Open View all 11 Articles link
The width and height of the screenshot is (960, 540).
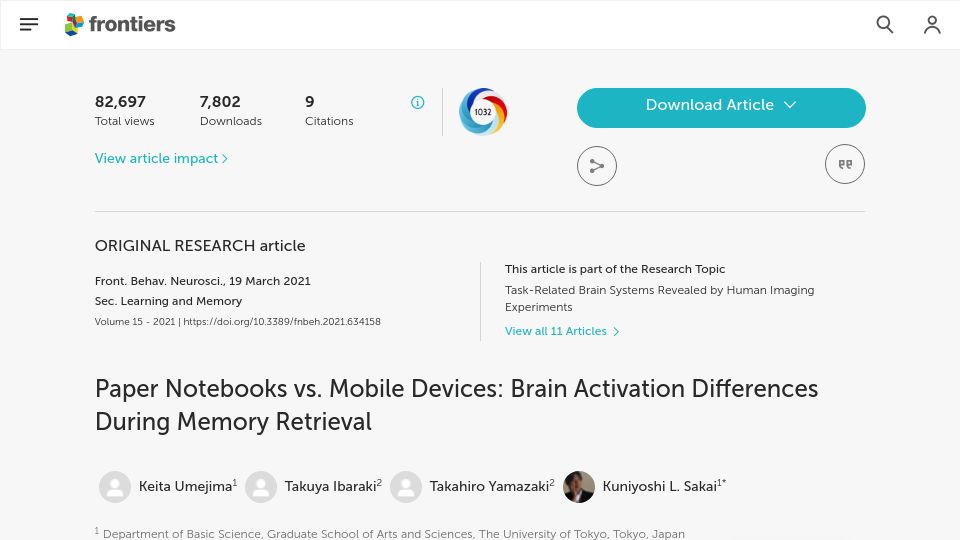[x=561, y=331]
